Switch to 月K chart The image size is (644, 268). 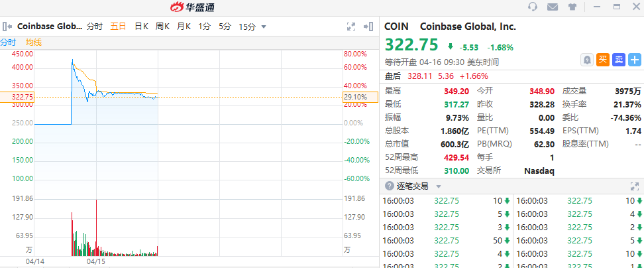[184, 27]
